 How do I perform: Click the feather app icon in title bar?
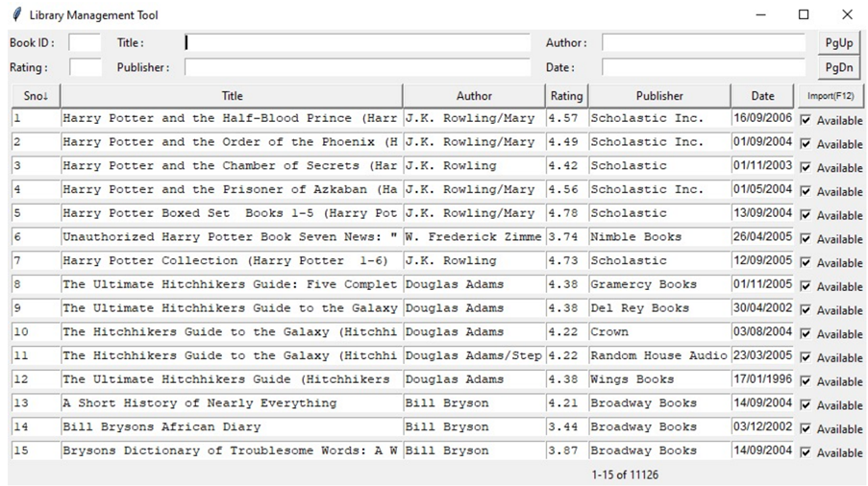click(x=17, y=15)
